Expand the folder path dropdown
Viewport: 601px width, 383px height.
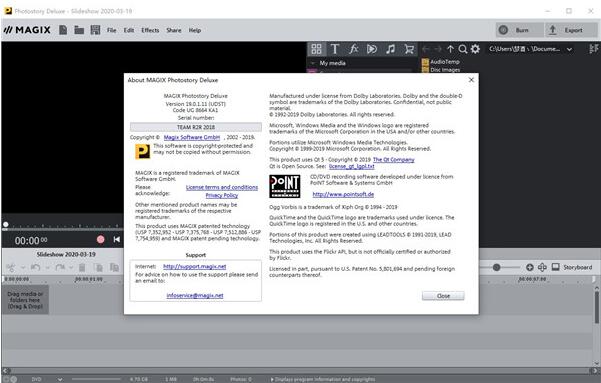click(570, 49)
